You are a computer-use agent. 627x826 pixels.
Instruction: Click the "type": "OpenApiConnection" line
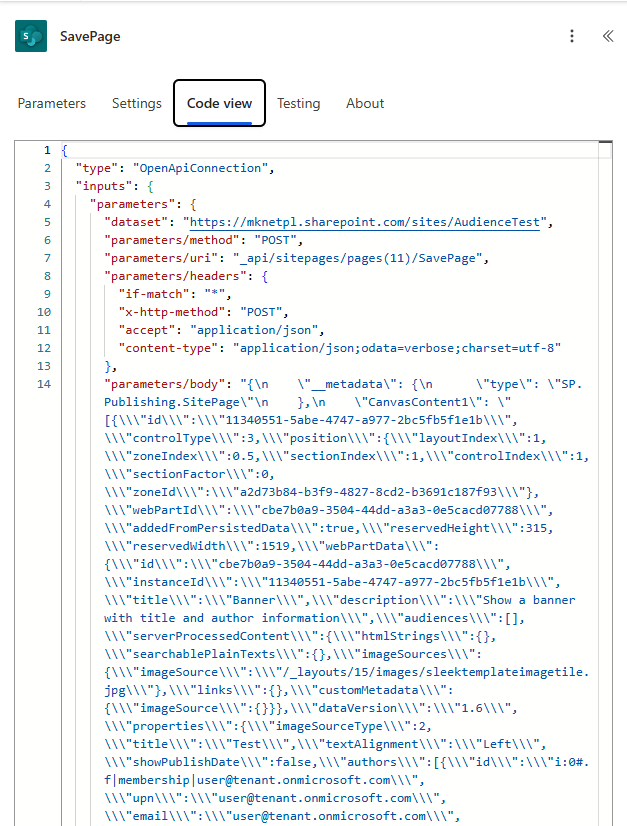[175, 168]
